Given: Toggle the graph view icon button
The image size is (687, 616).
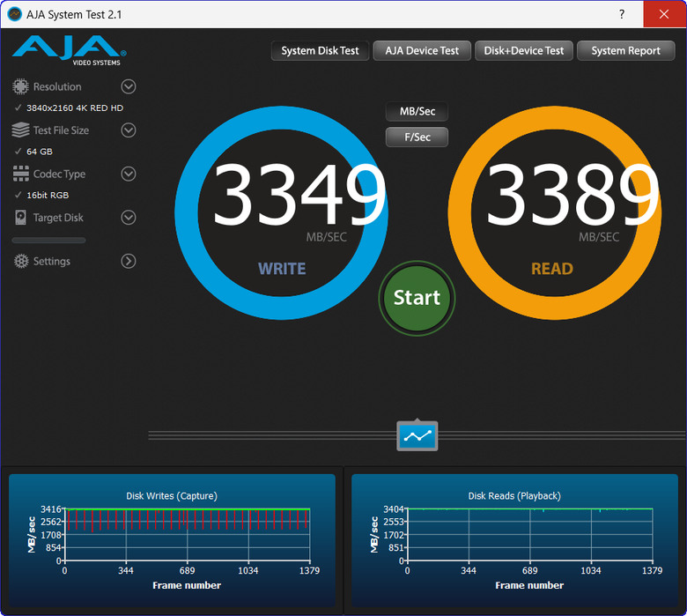Looking at the screenshot, I should (417, 436).
